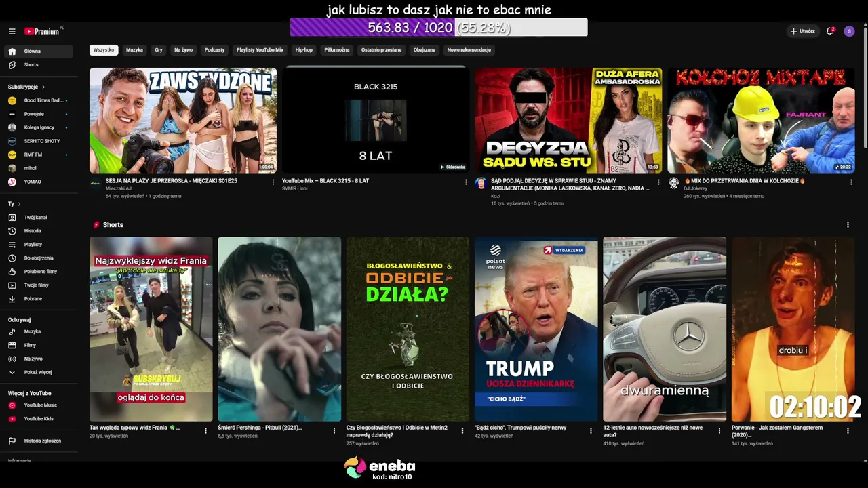Select the Hip-hop filter chip
Image resolution: width=868 pixels, height=488 pixels.
pyautogui.click(x=304, y=50)
